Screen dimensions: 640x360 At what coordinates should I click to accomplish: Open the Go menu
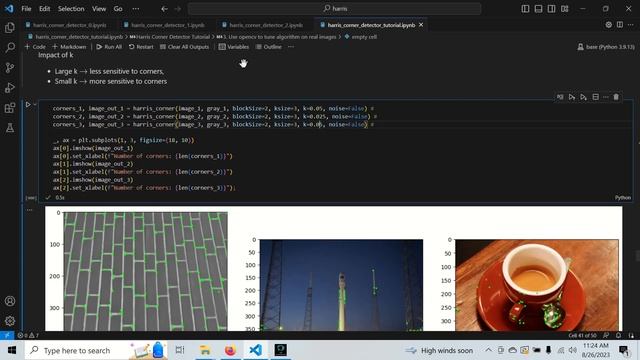(118, 9)
